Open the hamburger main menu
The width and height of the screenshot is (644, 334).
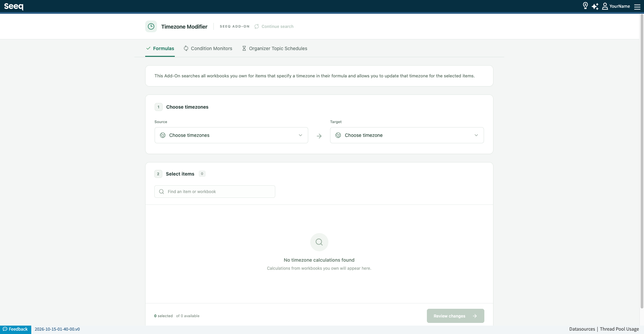(637, 7)
